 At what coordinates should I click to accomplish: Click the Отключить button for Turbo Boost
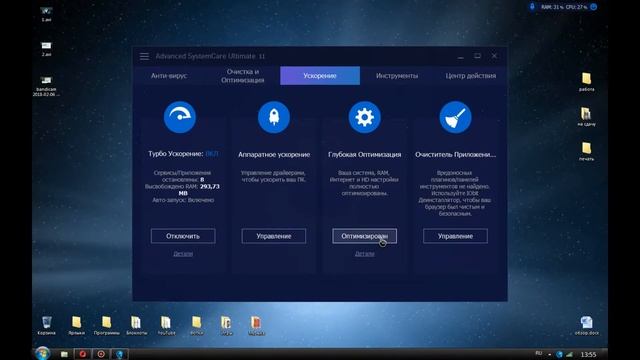pos(183,236)
